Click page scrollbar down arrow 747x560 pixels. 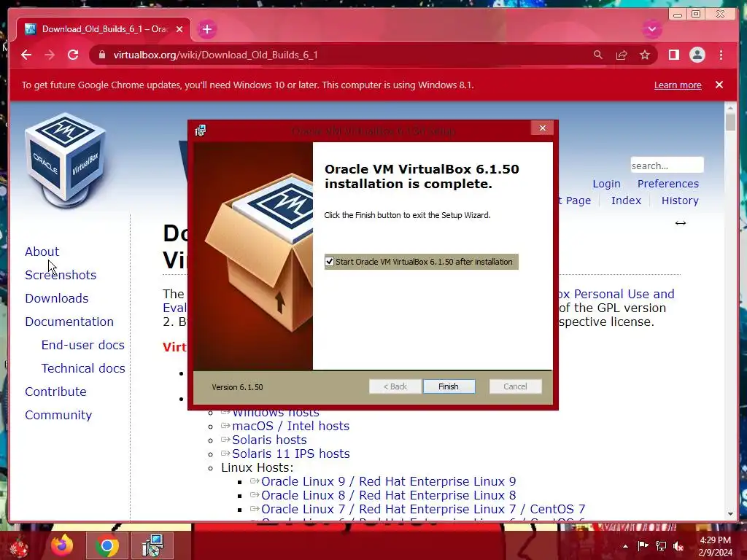pyautogui.click(x=730, y=514)
